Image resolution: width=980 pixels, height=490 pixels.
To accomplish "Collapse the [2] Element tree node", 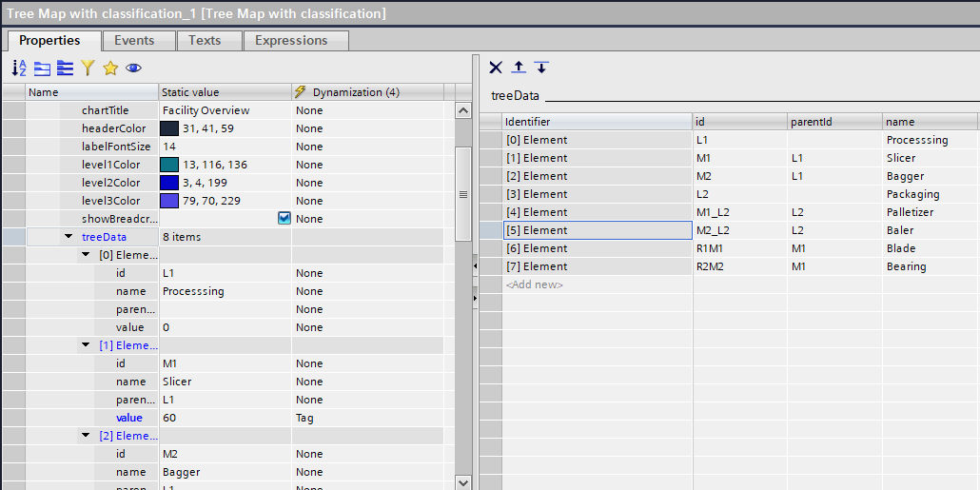I will (87, 437).
